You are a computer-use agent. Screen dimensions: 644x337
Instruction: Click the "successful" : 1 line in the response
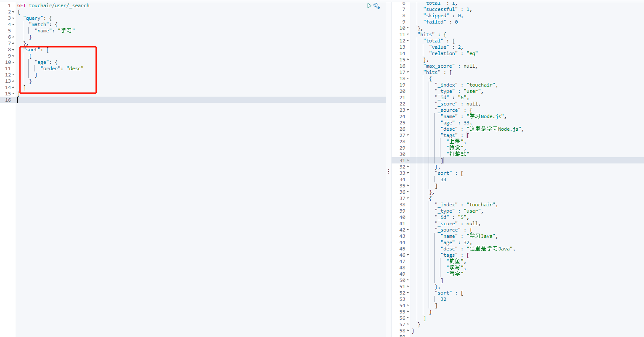coord(448,9)
